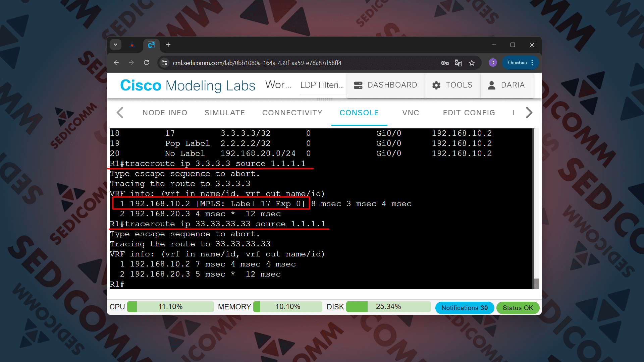The width and height of the screenshot is (644, 362).
Task: Click the cml.sedicomm.com address bar URL
Action: pos(257,63)
